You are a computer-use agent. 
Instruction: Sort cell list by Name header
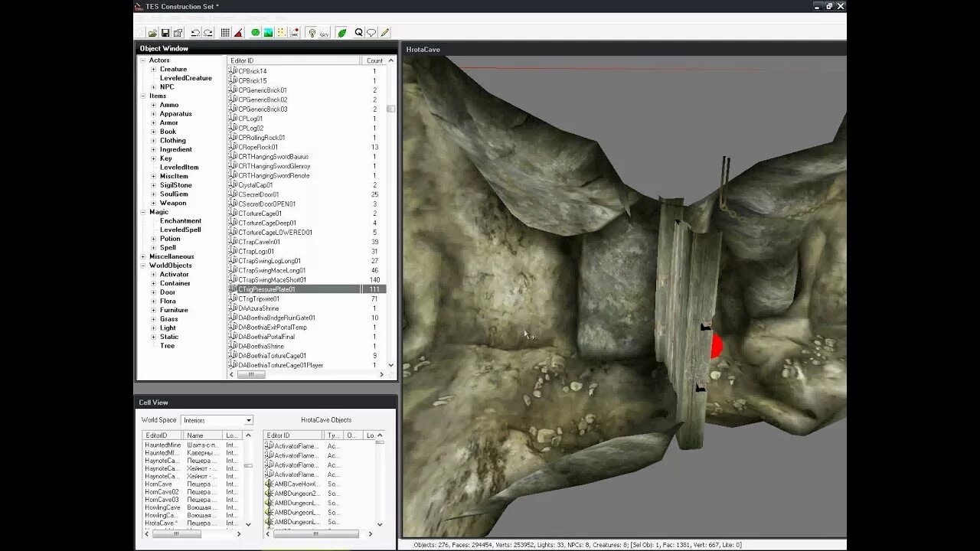coord(203,435)
